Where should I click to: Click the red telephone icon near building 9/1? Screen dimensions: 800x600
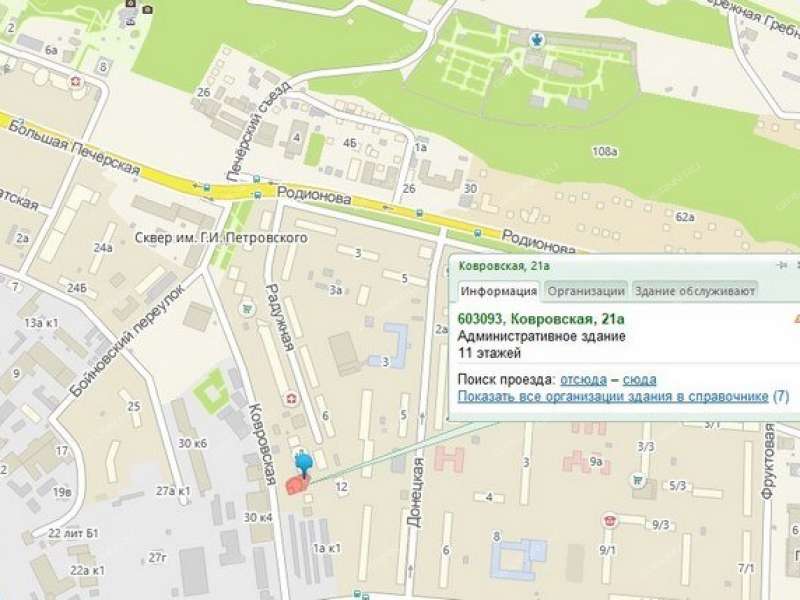coord(610,520)
